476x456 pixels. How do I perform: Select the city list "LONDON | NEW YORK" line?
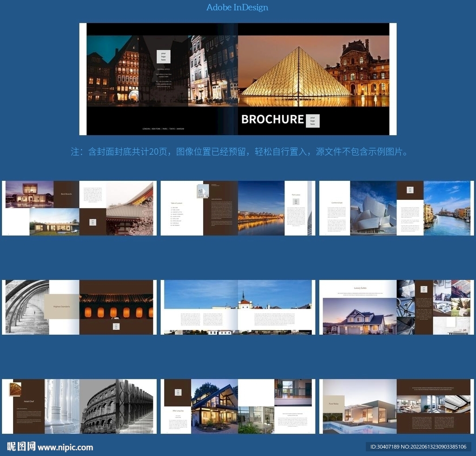pos(163,129)
